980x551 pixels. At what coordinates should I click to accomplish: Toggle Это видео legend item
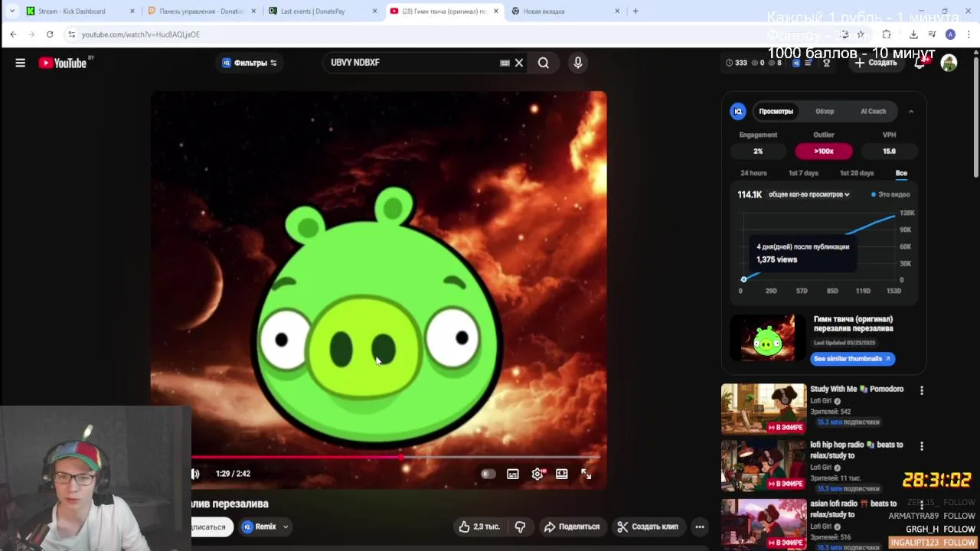890,194
